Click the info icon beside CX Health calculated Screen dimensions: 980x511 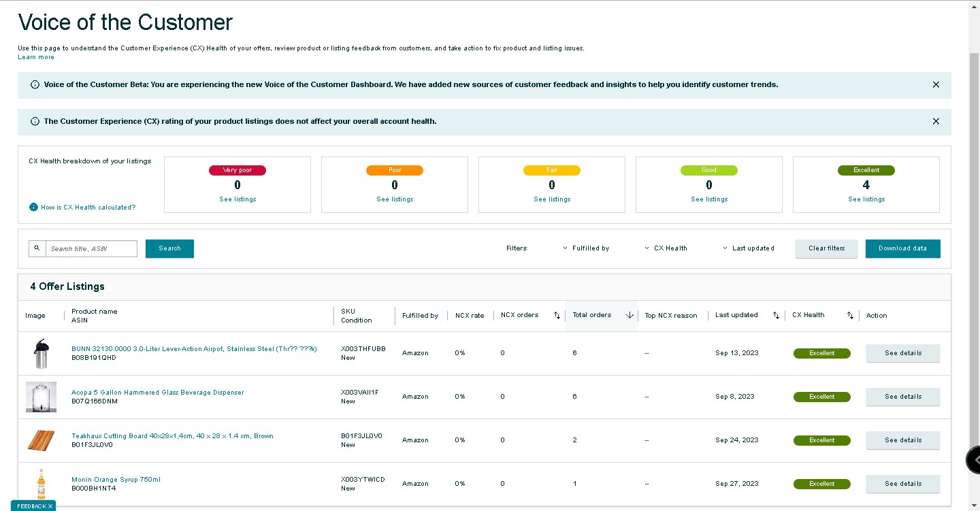pyautogui.click(x=33, y=208)
